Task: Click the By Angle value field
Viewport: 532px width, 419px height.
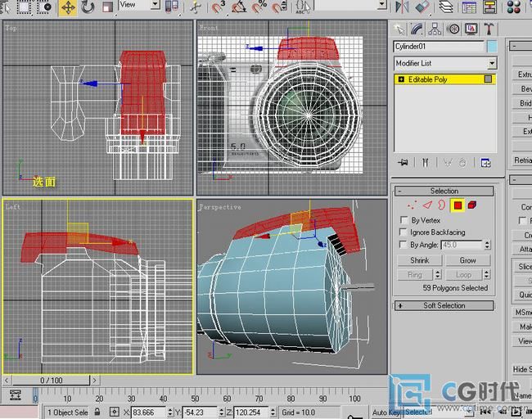Action: point(462,245)
